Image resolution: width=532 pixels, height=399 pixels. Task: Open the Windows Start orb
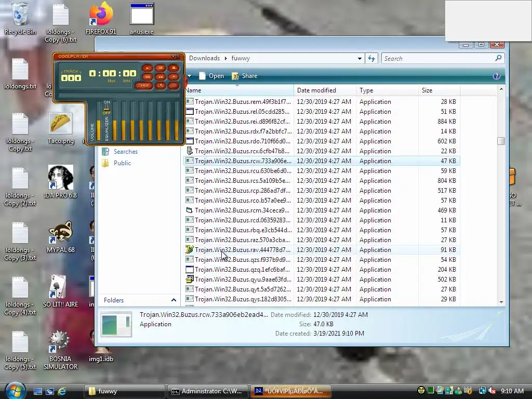pos(15,391)
